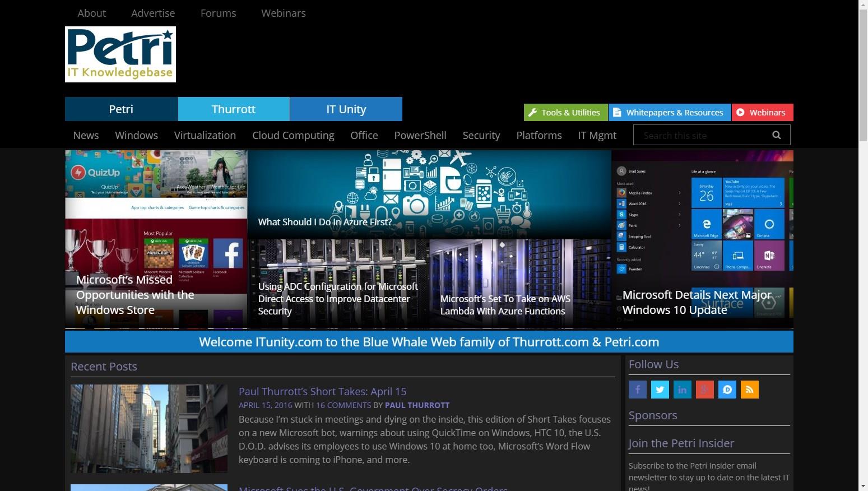
Task: Switch to the Petri site tab
Action: coord(121,109)
